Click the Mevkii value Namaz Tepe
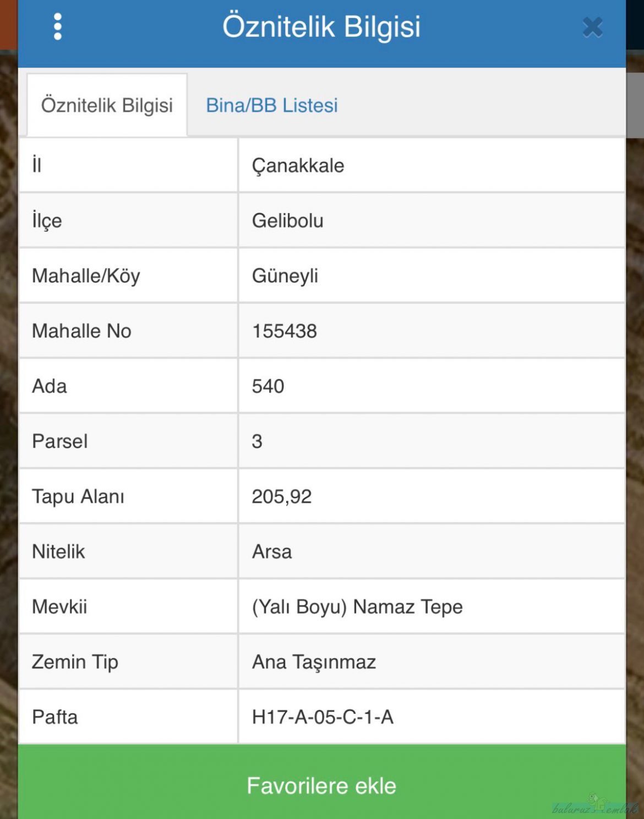The height and width of the screenshot is (819, 644). (357, 607)
